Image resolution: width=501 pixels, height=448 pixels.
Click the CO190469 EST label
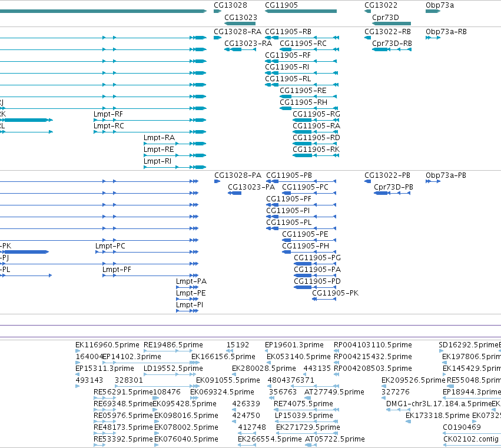pos(462,427)
